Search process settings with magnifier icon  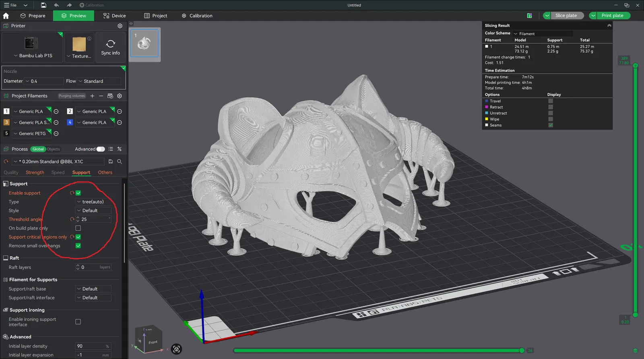pos(120,162)
